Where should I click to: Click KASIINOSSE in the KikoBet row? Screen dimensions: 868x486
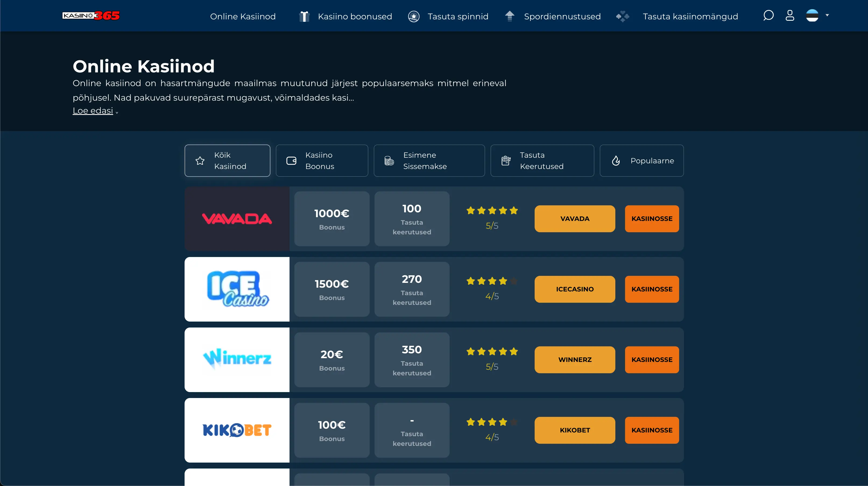coord(652,430)
